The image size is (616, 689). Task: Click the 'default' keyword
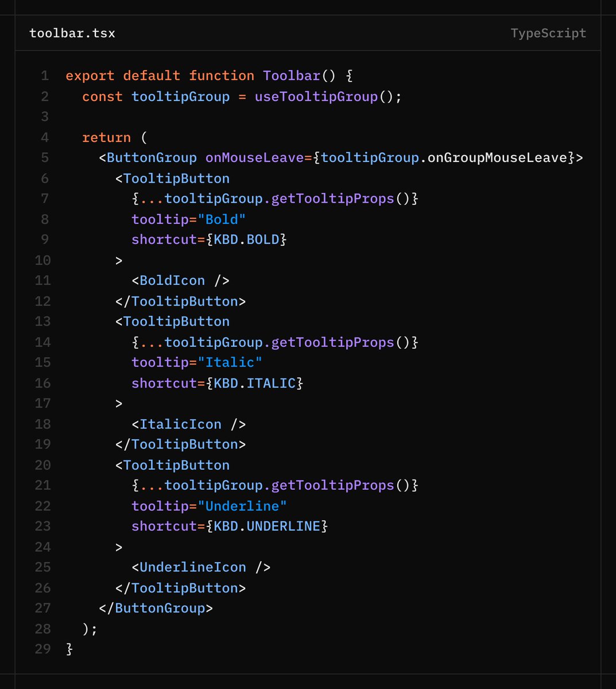tap(152, 76)
